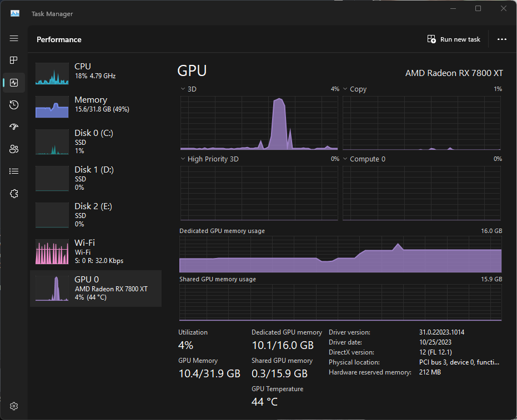Click the 10.1/16.0 GB dedicated memory value
Screen dimensions: 517x420
[x=283, y=345]
